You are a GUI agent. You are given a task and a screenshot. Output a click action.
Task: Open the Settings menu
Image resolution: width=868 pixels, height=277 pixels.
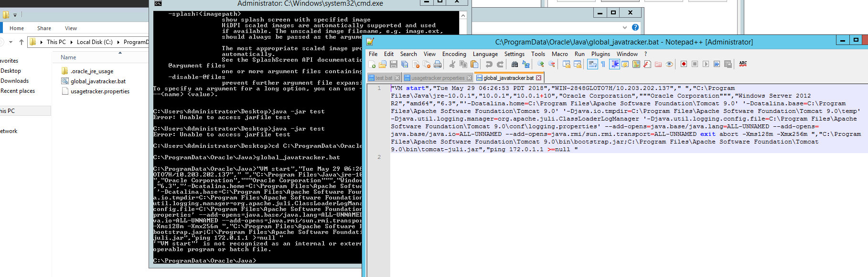(x=514, y=54)
